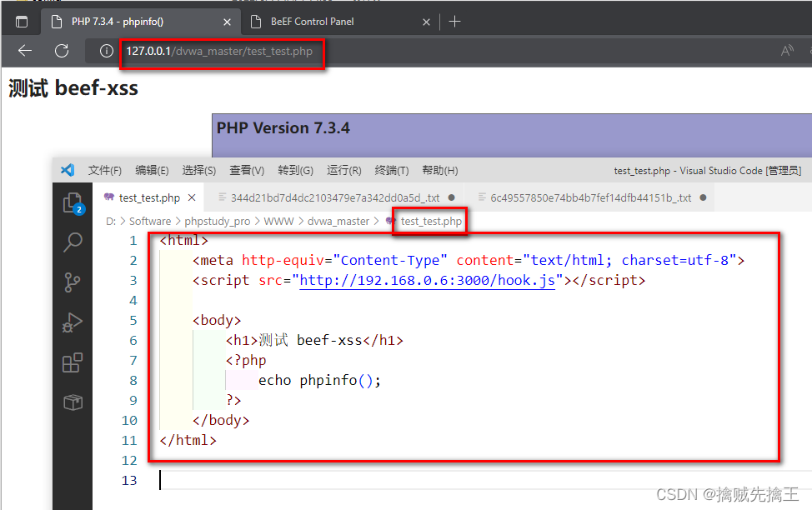Click unsaved dot on 6c495578...txt tab
Screen dimensions: 812x510
[x=703, y=197]
